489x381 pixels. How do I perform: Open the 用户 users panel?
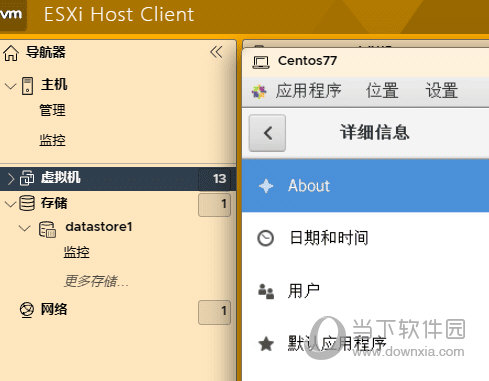click(365, 291)
